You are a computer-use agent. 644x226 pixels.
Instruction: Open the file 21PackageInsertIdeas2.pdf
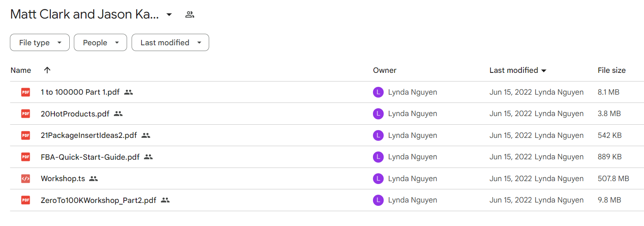(x=89, y=135)
